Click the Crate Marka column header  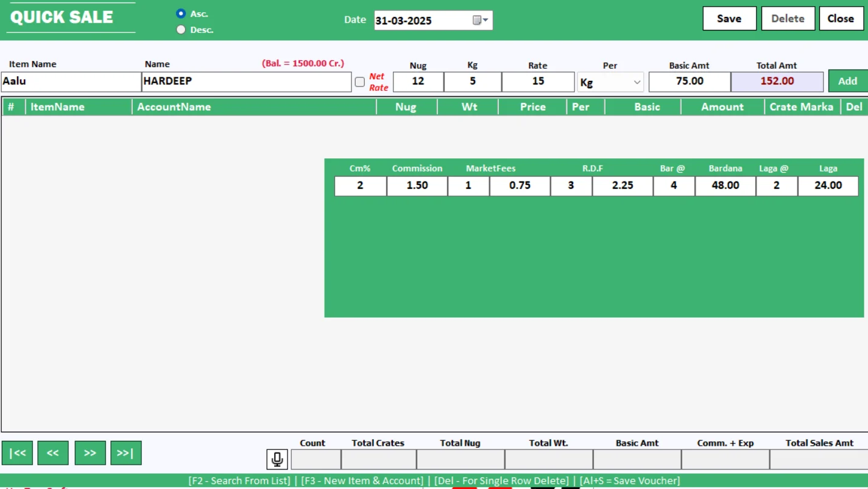[802, 107]
